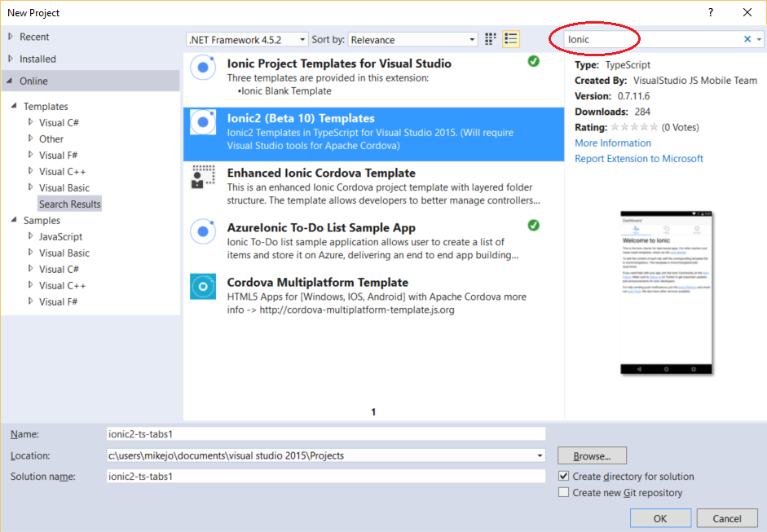Expand the Recent section
Image resolution: width=767 pixels, height=532 pixels.
point(11,36)
